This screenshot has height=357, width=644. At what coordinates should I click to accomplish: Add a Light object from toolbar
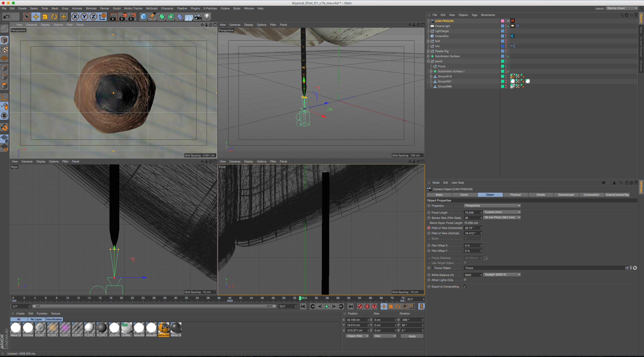(x=207, y=17)
